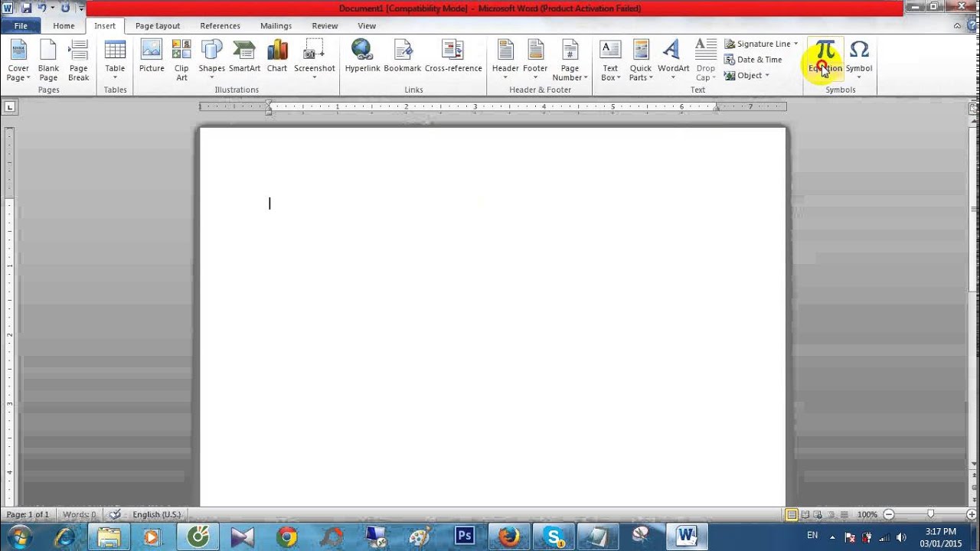
Task: Open Clip Art pane
Action: [x=181, y=60]
